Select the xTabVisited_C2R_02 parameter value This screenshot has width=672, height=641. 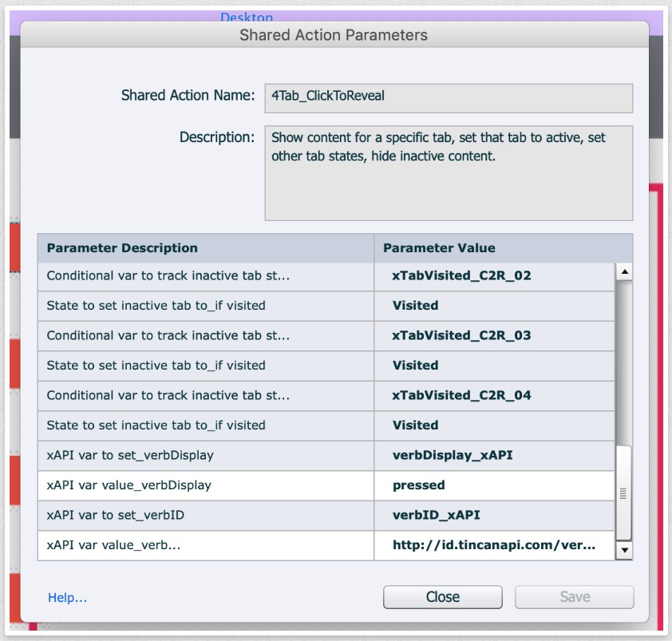pyautogui.click(x=461, y=275)
